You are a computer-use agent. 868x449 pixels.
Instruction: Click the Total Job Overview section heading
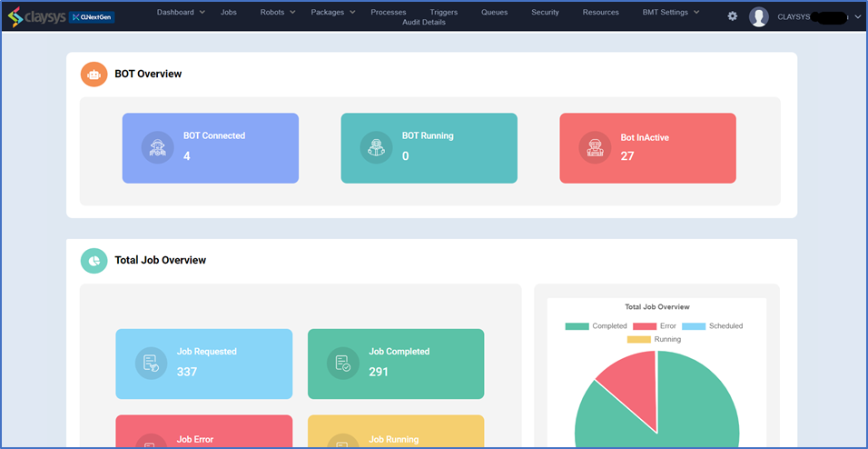[x=161, y=260]
